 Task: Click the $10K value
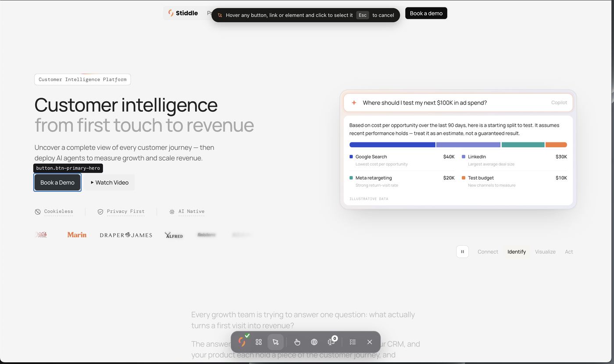coord(561,178)
